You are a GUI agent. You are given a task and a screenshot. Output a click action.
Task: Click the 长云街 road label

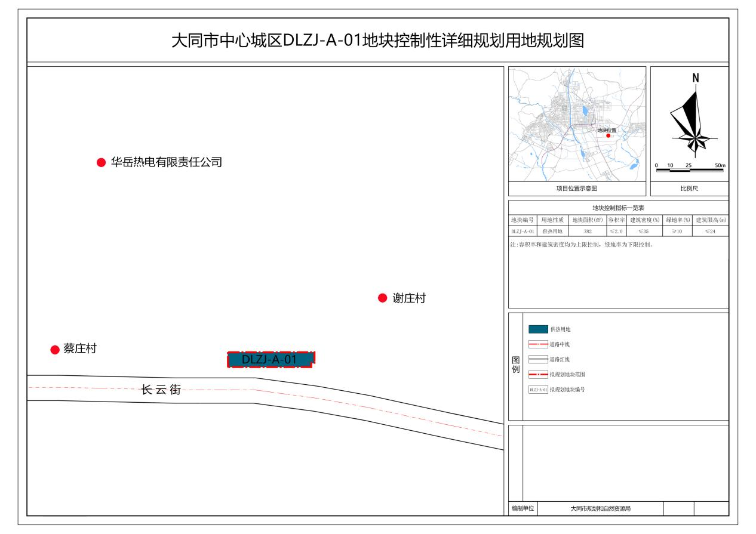click(x=161, y=390)
